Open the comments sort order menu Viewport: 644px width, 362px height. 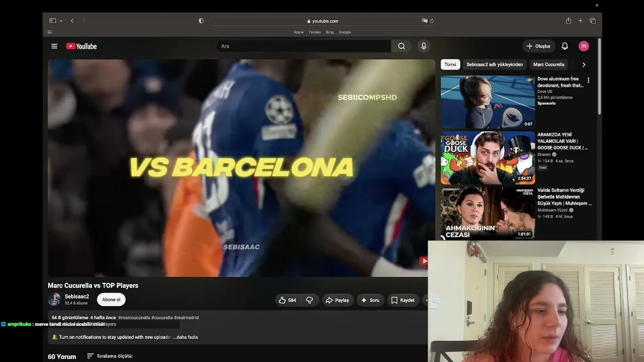pyautogui.click(x=110, y=356)
